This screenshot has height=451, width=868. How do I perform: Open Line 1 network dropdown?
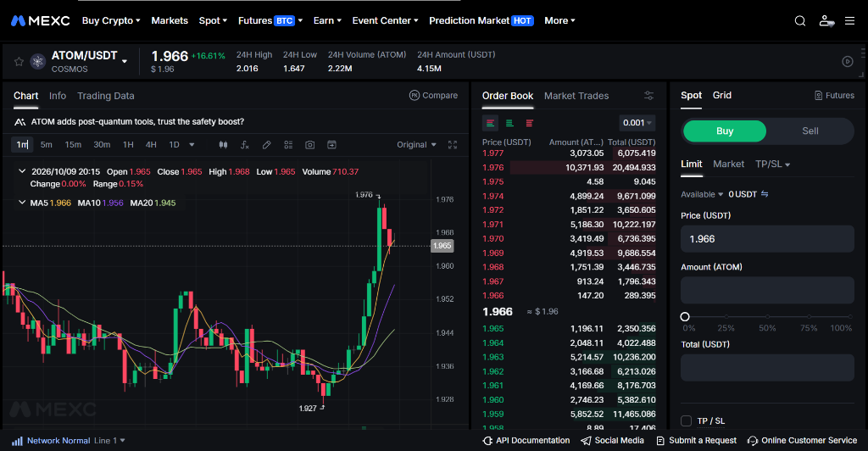coord(109,441)
